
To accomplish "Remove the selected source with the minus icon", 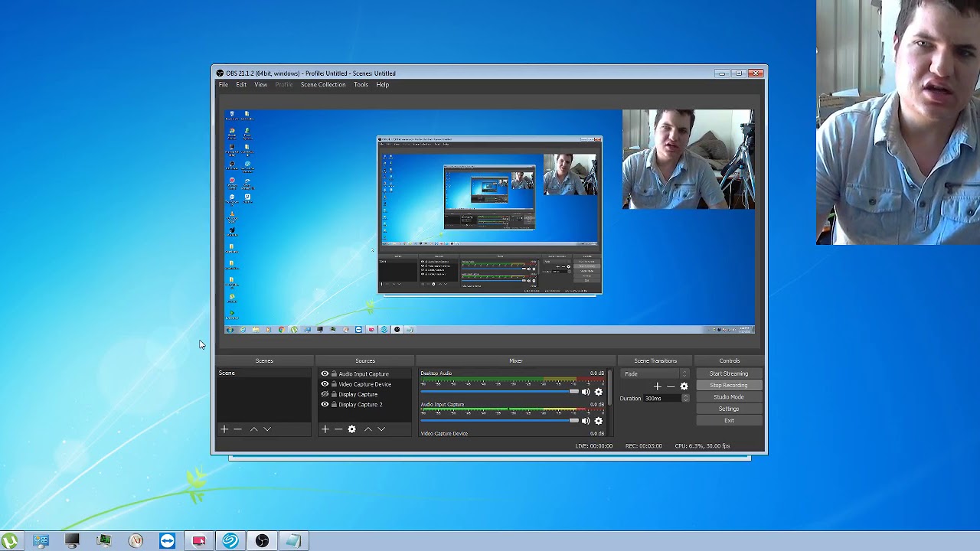I will pos(338,429).
